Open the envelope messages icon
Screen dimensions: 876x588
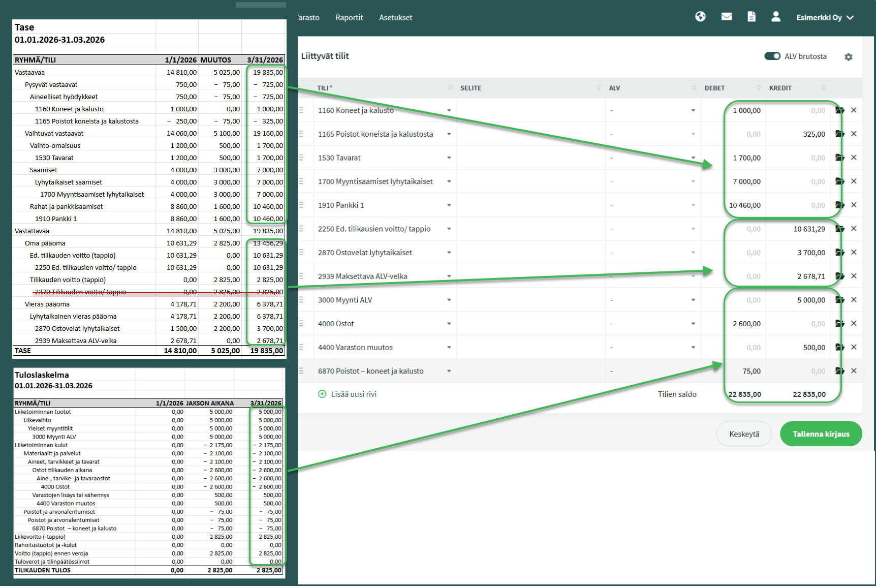[x=726, y=17]
